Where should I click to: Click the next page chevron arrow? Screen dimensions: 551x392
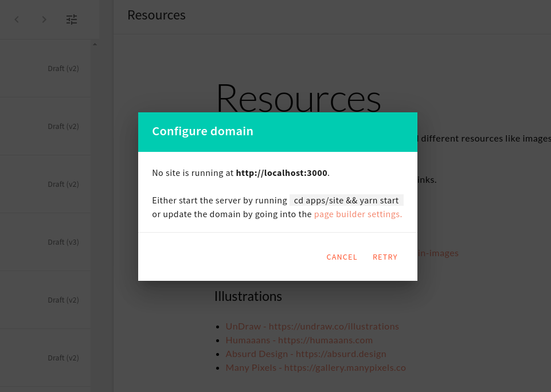pyautogui.click(x=44, y=19)
